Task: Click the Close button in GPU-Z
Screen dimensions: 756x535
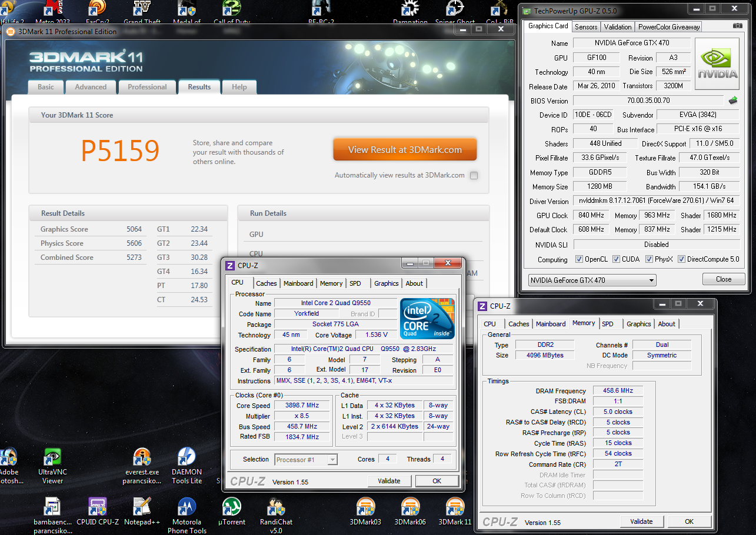Action: click(x=724, y=279)
